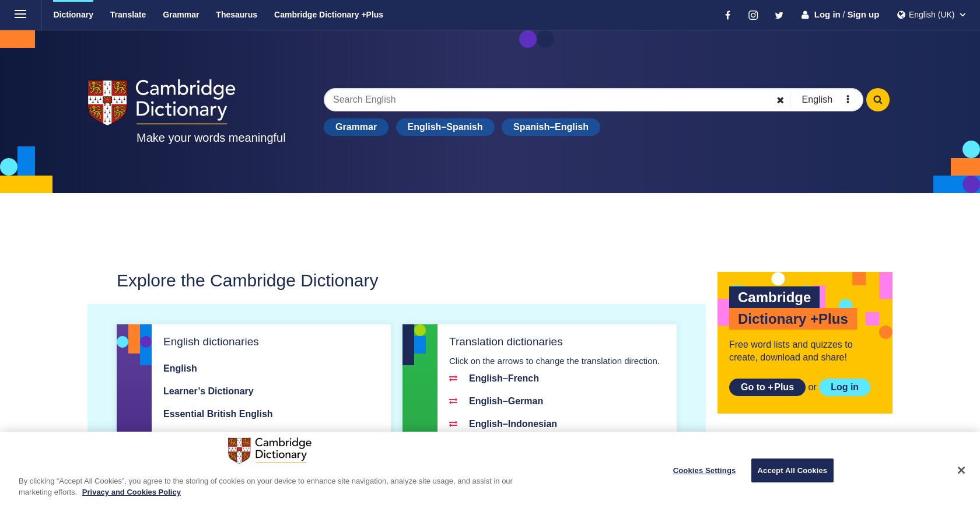Click the cyan Log in button
Image resolution: width=980 pixels, height=511 pixels.
845,387
